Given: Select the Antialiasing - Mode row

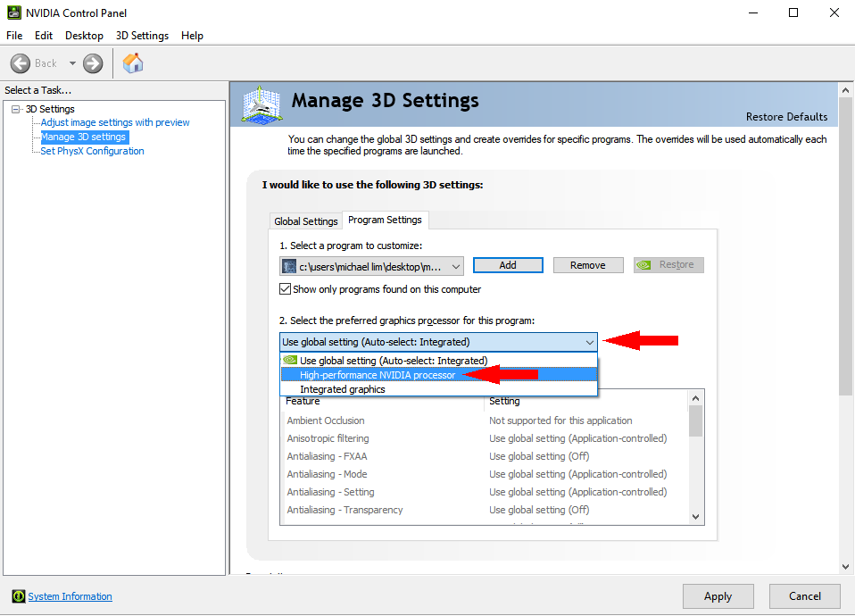Looking at the screenshot, I should pos(485,474).
